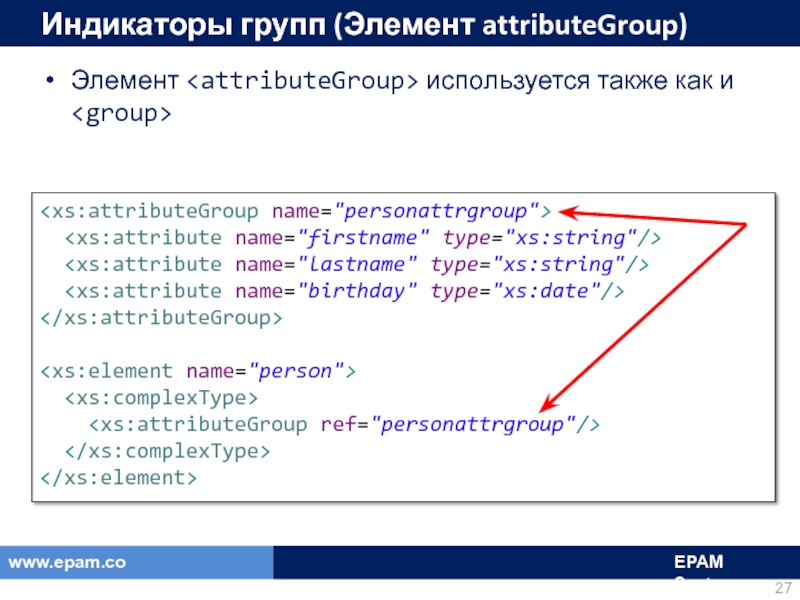This screenshot has width=800, height=600.
Task: Click the closing </xs:element> tag
Action: tap(118, 478)
